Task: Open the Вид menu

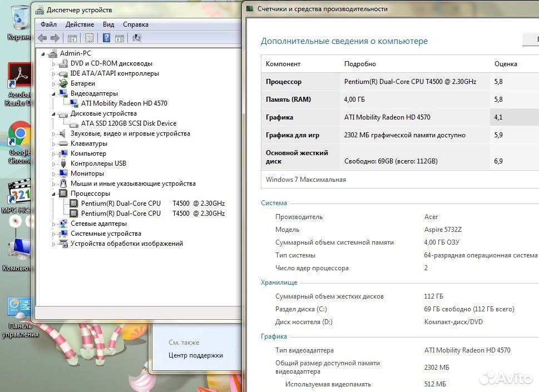Action: tap(108, 24)
